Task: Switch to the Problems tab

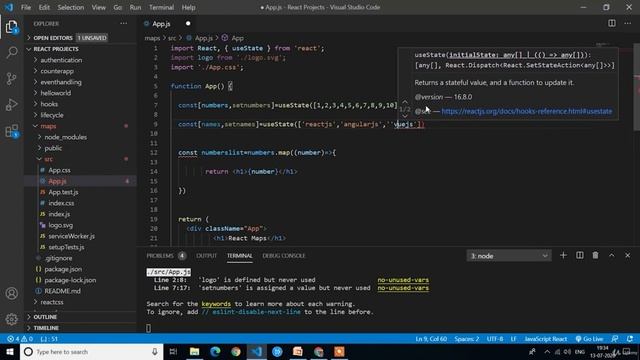Action: pyautogui.click(x=166, y=256)
